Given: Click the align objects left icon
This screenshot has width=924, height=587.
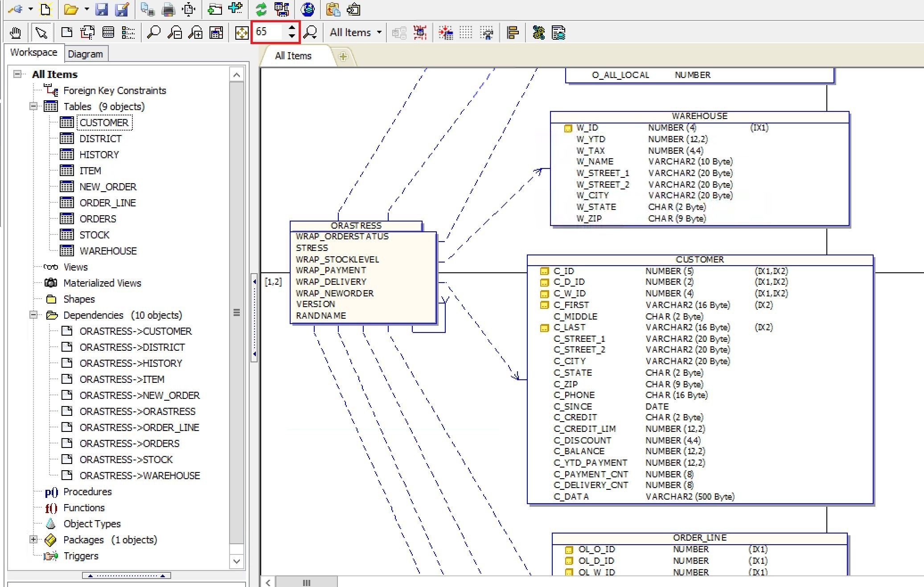Looking at the screenshot, I should (513, 33).
